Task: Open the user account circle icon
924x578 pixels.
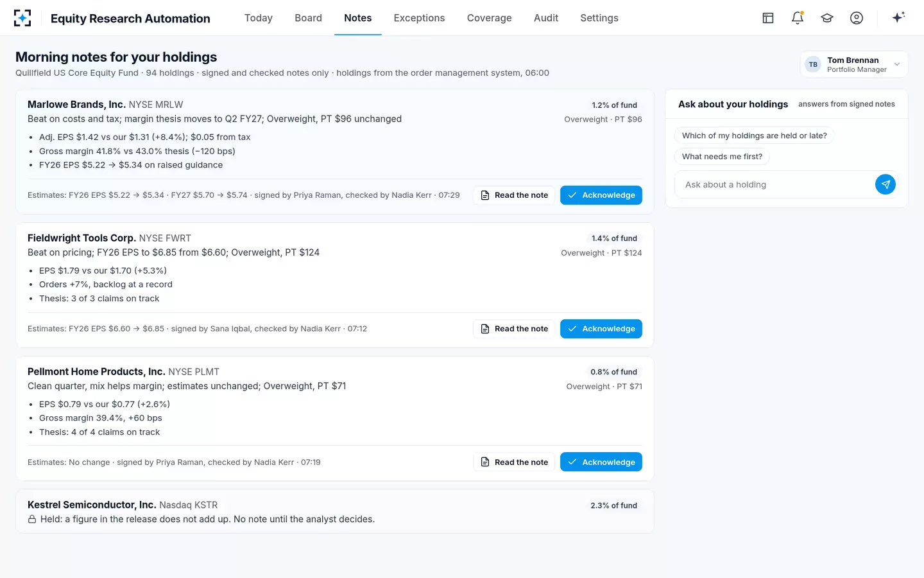Action: (x=857, y=18)
